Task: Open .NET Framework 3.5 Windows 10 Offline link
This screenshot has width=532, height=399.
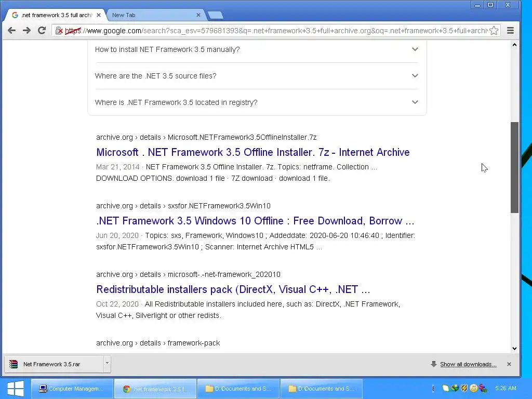Action: pyautogui.click(x=255, y=220)
